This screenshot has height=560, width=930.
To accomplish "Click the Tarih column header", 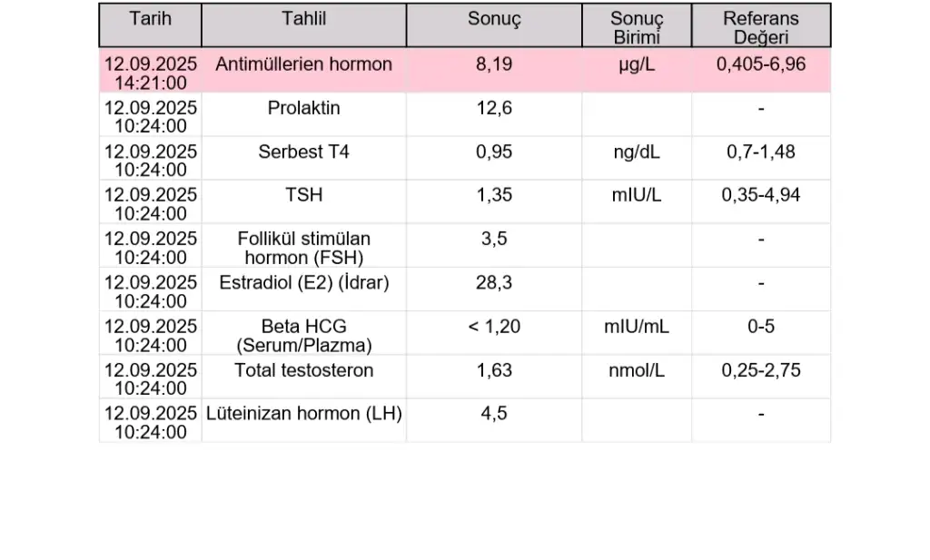I will (150, 19).
